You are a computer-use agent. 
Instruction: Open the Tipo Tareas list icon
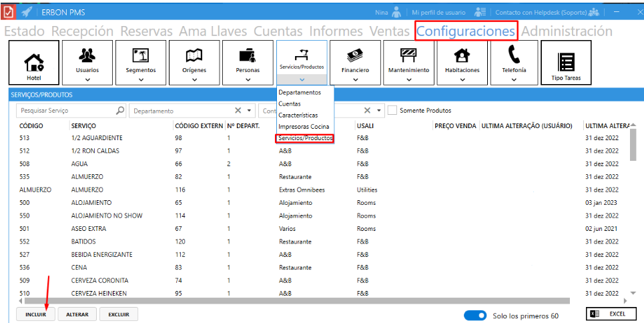point(566,62)
